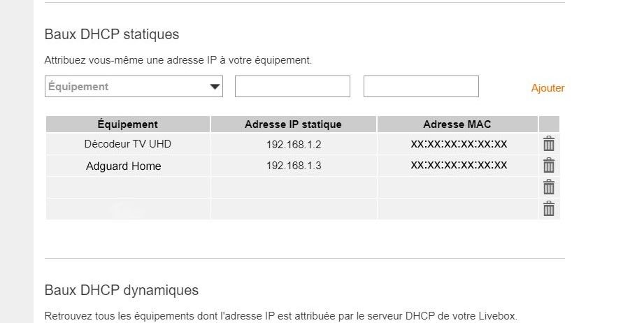Click the Ajouter link

pyautogui.click(x=548, y=88)
